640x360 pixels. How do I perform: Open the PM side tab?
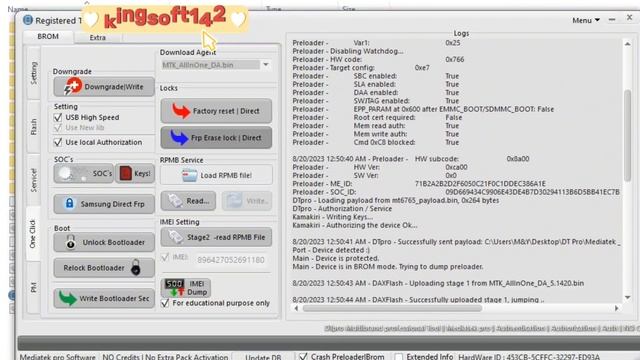pyautogui.click(x=33, y=287)
